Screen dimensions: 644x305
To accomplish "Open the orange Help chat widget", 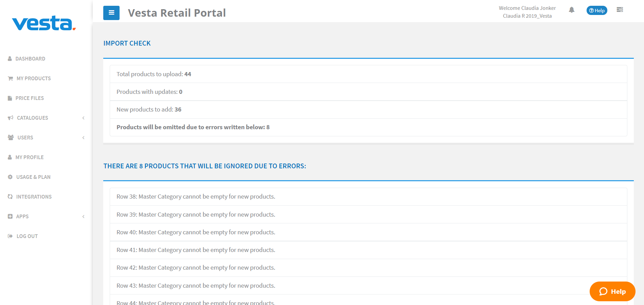I will coord(612,291).
